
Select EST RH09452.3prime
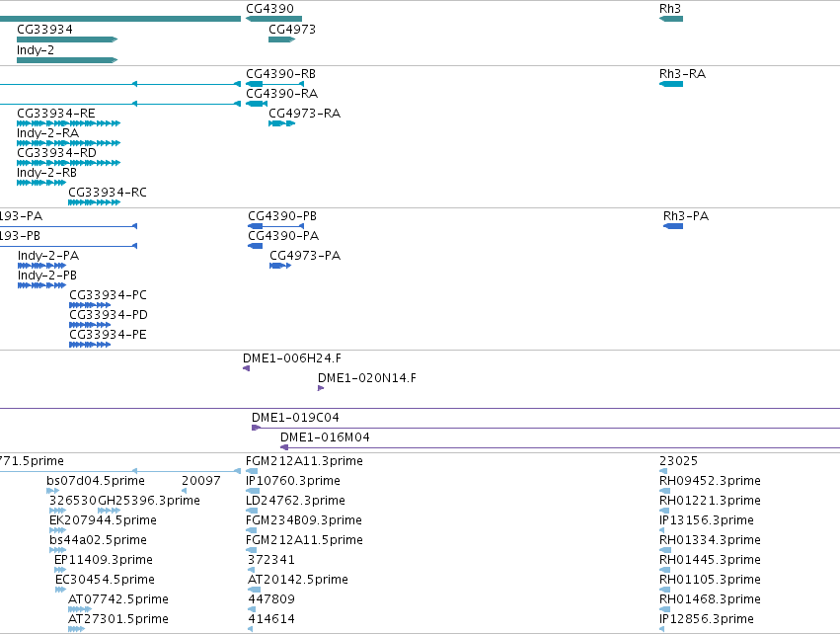[x=665, y=492]
